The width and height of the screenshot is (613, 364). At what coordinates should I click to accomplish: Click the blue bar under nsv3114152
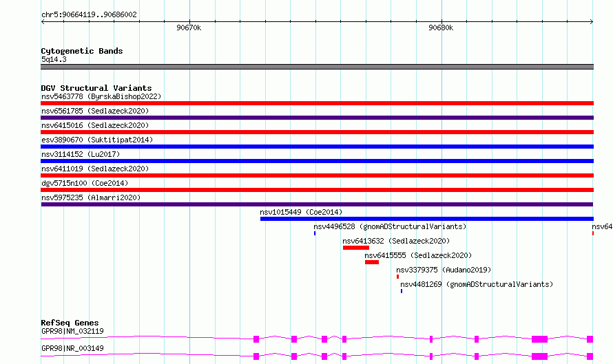(317, 161)
